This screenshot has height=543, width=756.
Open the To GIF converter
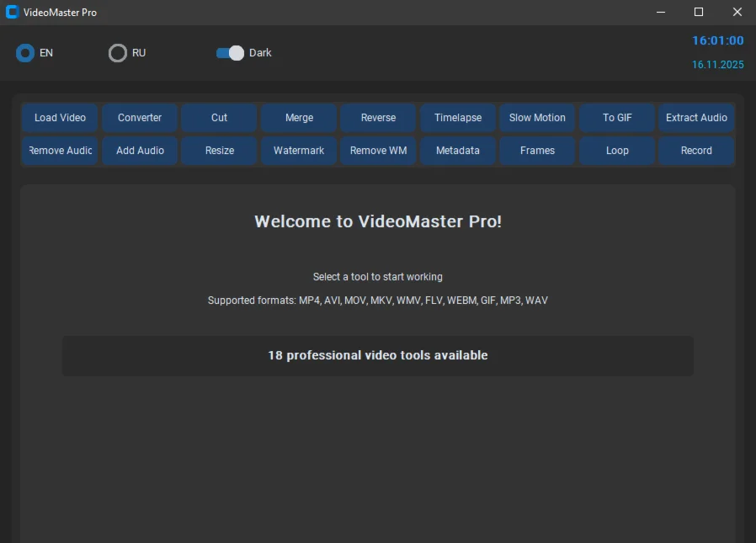tap(616, 118)
